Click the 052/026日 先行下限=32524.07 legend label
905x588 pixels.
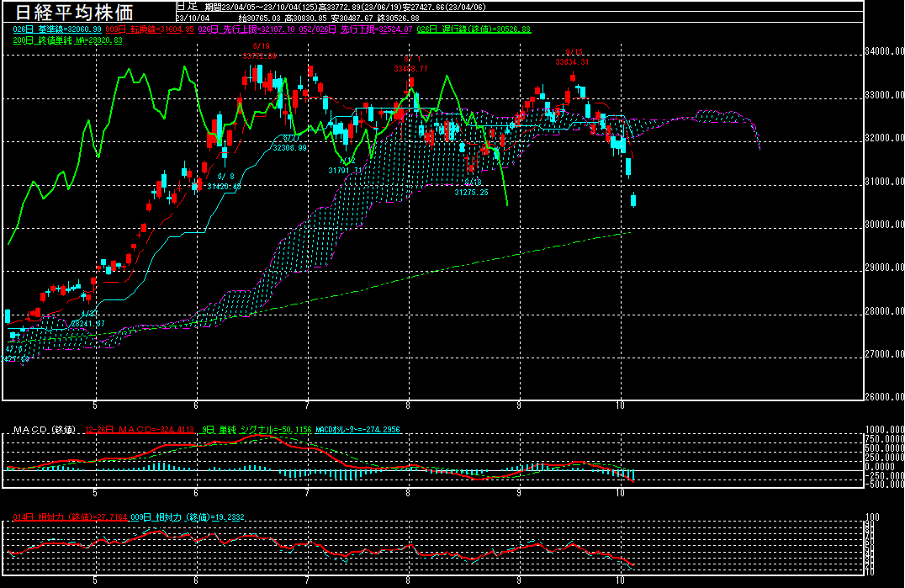356,29
